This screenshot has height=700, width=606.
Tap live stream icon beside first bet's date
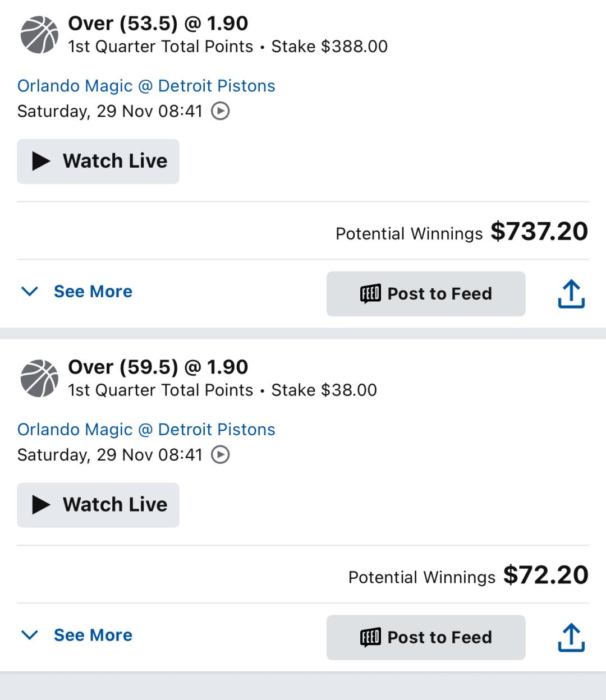click(220, 111)
